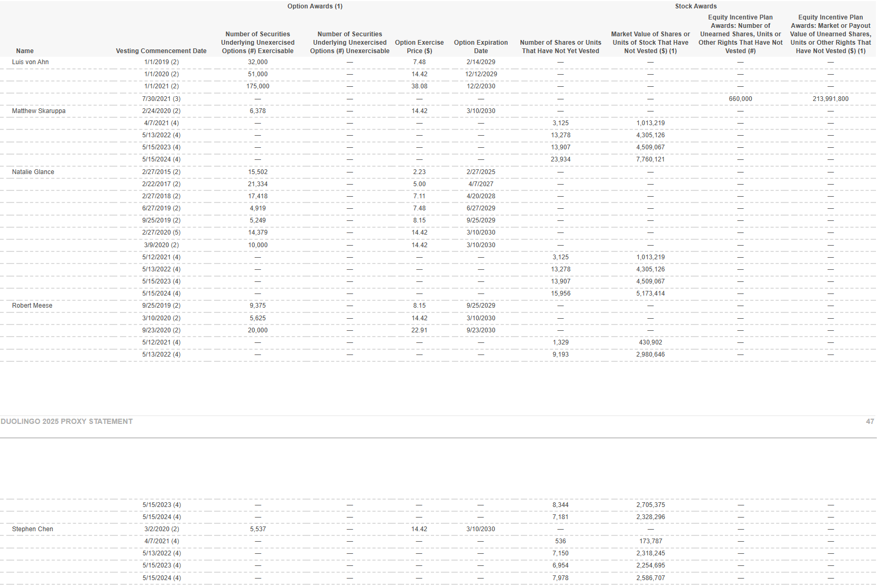
Task: Click the 5,537 options value
Action: [x=258, y=529]
